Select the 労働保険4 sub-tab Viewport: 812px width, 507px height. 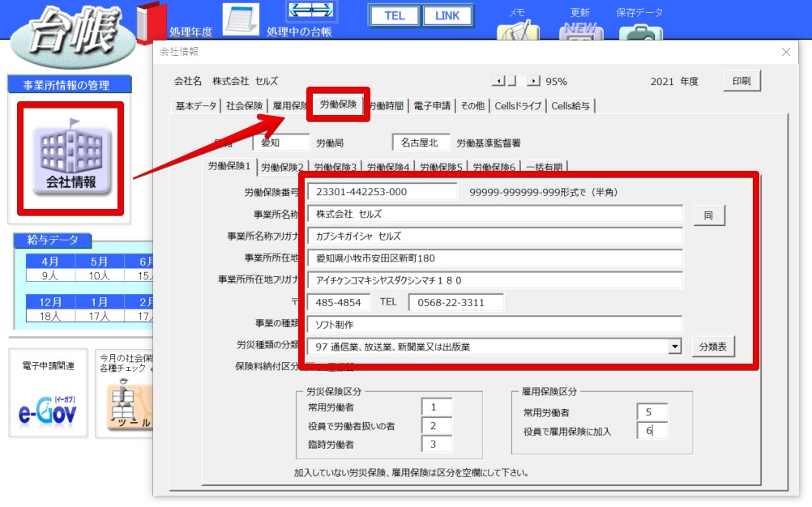click(388, 167)
